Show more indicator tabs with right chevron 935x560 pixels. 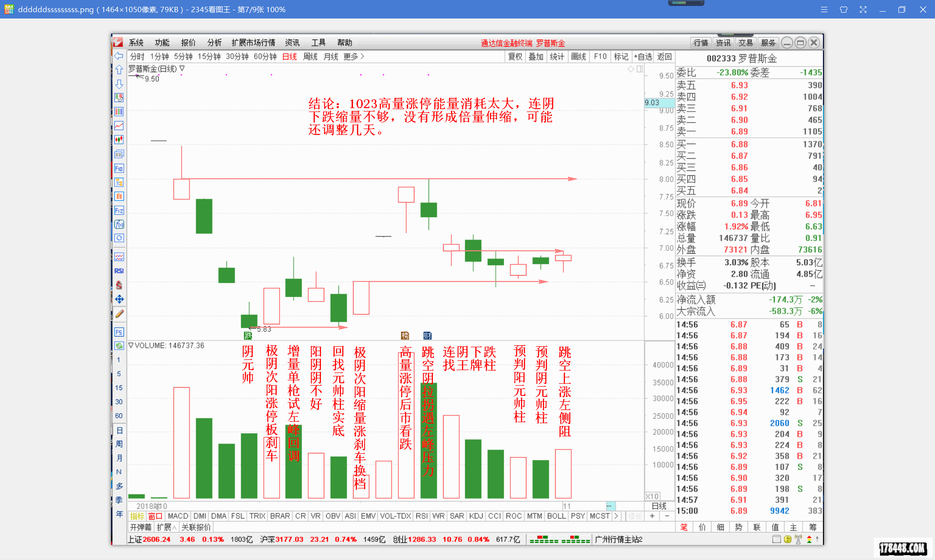pos(617,516)
